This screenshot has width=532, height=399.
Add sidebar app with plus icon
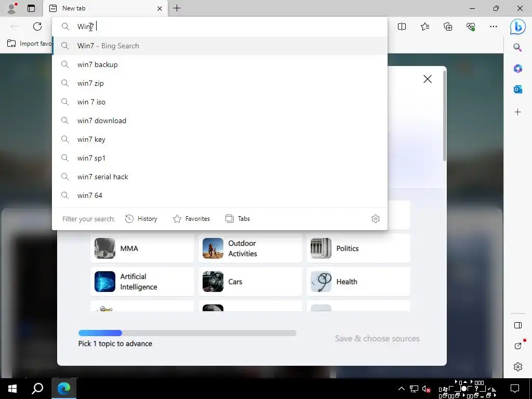pyautogui.click(x=517, y=112)
